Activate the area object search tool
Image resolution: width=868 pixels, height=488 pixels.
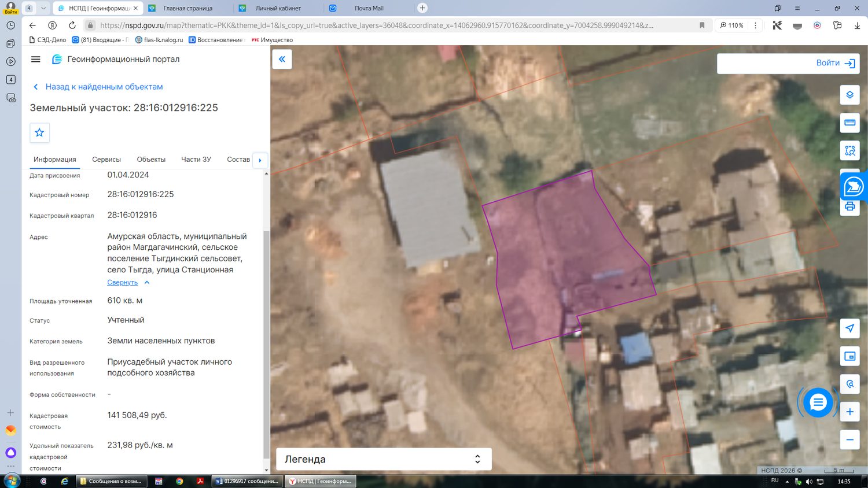tap(849, 151)
